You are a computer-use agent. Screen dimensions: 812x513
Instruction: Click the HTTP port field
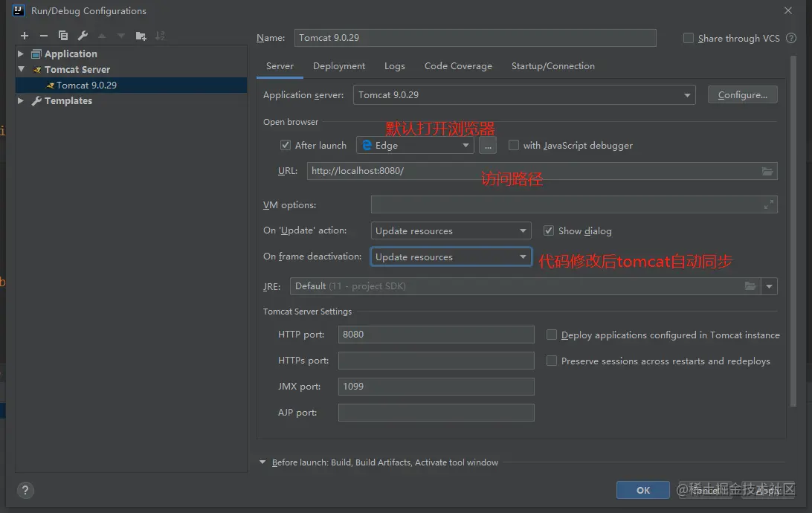click(436, 335)
